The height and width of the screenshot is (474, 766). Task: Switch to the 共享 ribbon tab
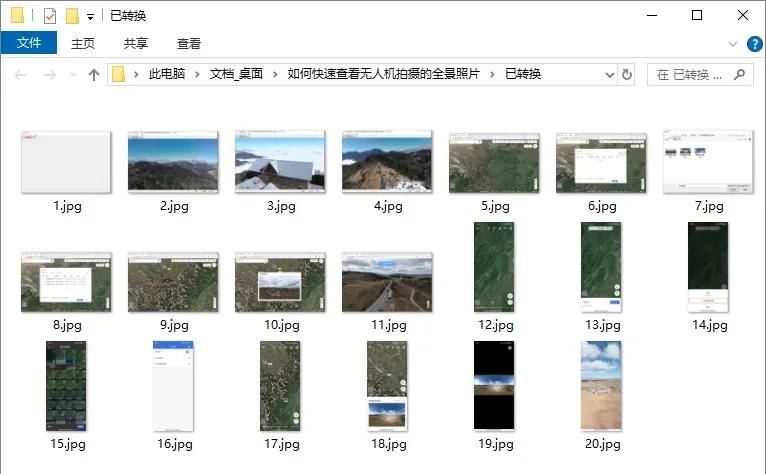pos(135,43)
